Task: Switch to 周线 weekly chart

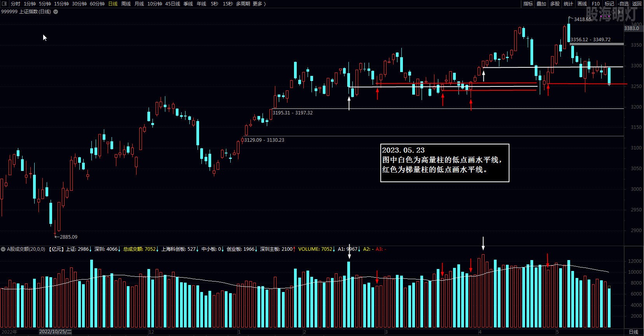Action: (x=126, y=4)
